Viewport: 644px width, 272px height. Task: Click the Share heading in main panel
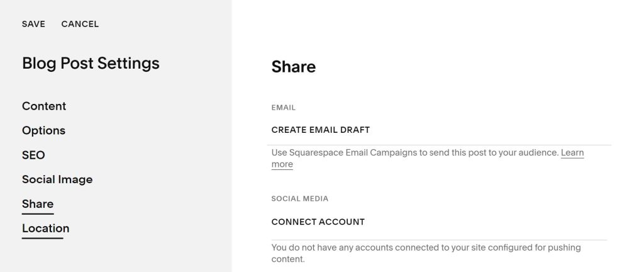(293, 67)
